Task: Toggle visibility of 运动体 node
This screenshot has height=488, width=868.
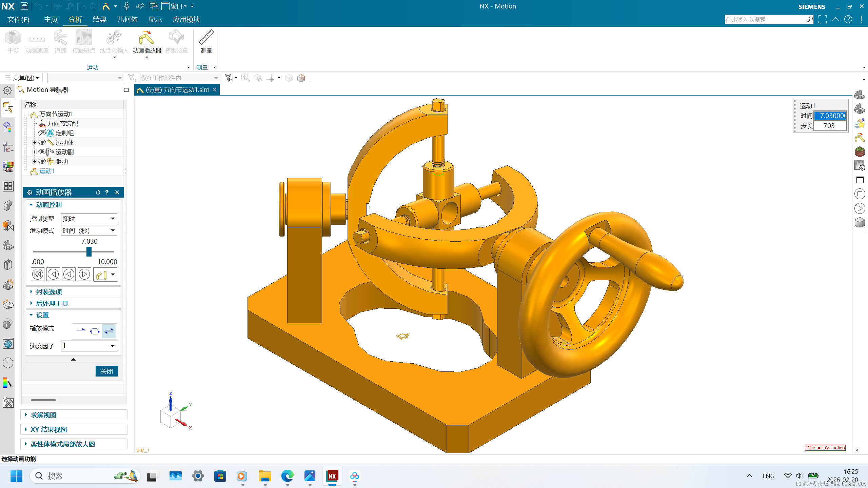Action: click(x=42, y=142)
